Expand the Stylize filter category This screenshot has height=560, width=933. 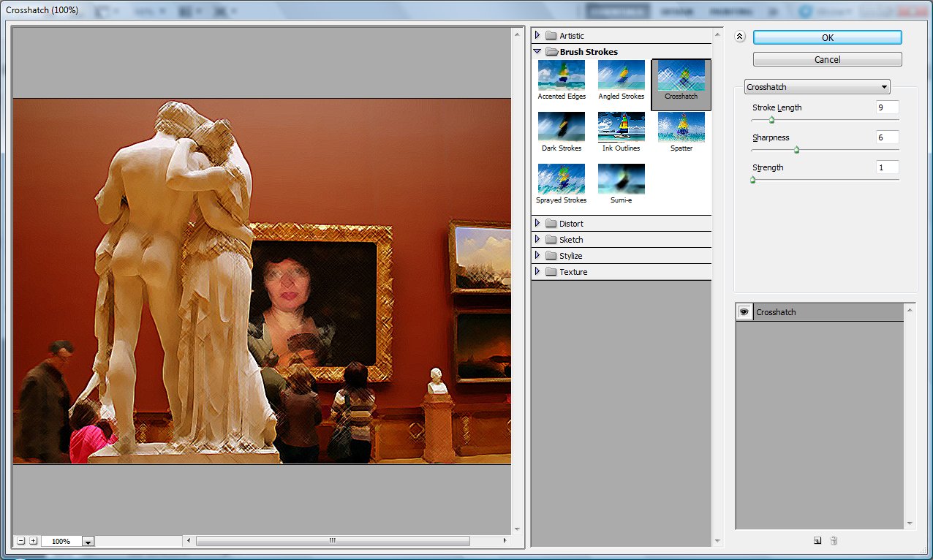coord(537,255)
